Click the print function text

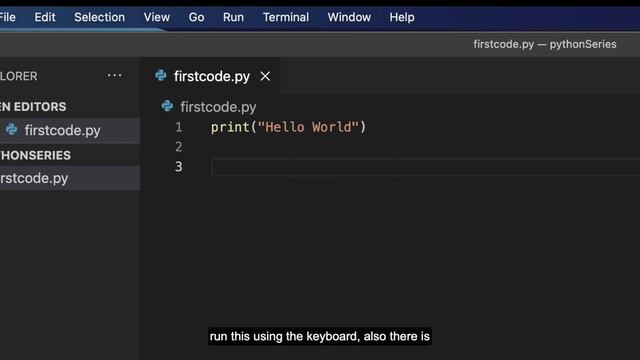click(x=230, y=127)
